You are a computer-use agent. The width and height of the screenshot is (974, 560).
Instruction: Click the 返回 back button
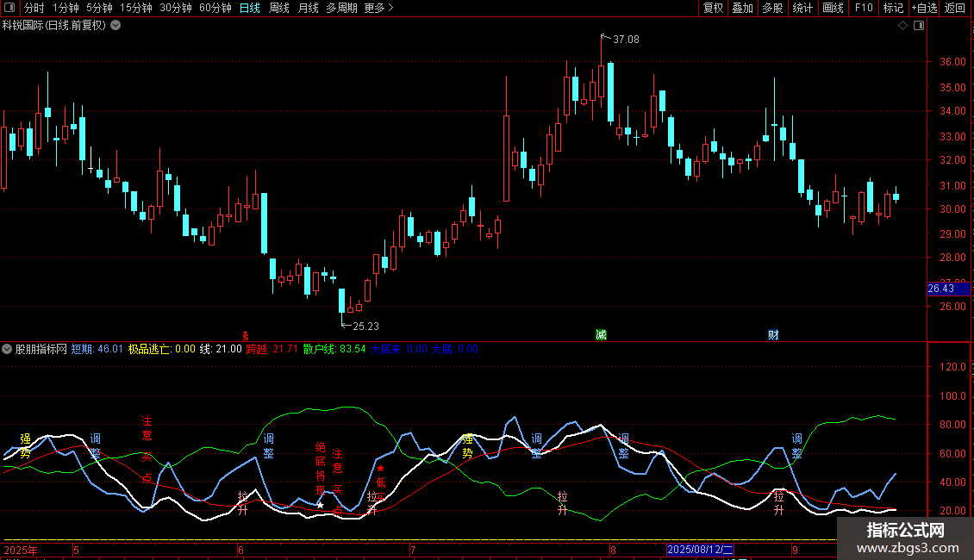pos(955,8)
